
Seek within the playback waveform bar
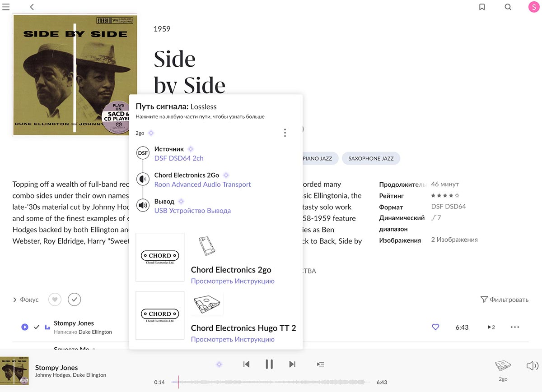[x=271, y=382]
